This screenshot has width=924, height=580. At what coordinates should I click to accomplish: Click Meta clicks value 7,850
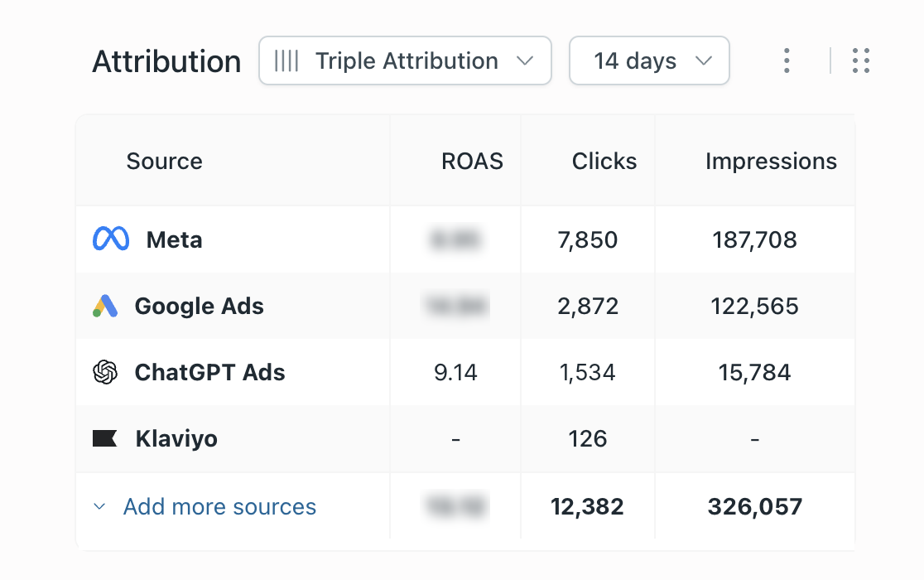tap(588, 240)
